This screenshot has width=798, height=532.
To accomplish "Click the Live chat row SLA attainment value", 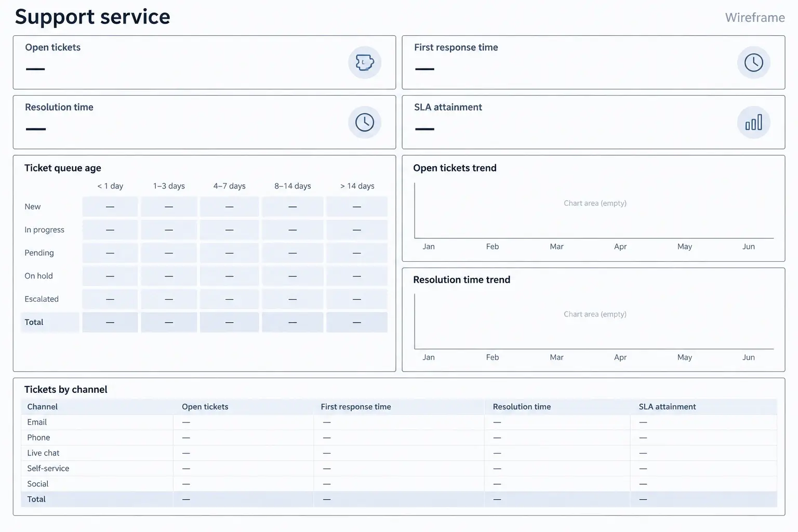I will [643, 453].
